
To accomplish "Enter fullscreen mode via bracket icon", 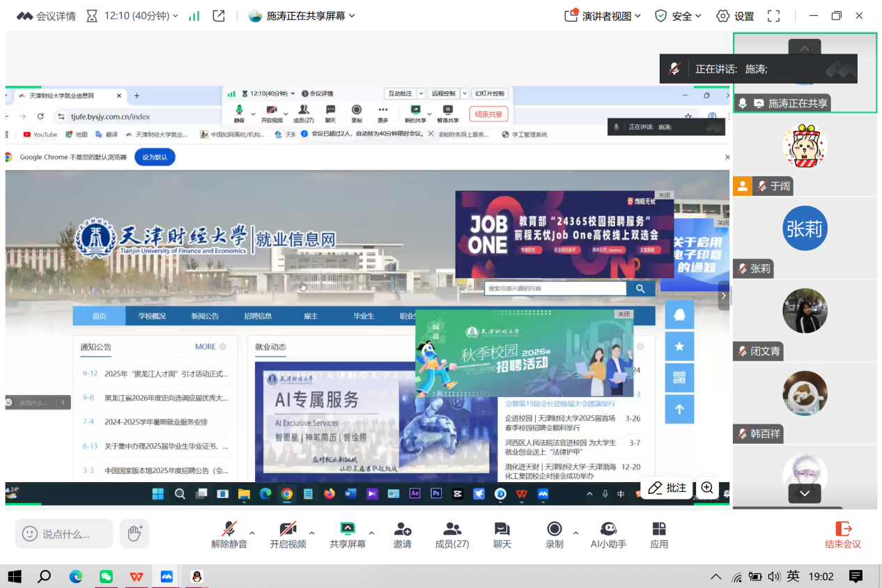I will pos(773,15).
